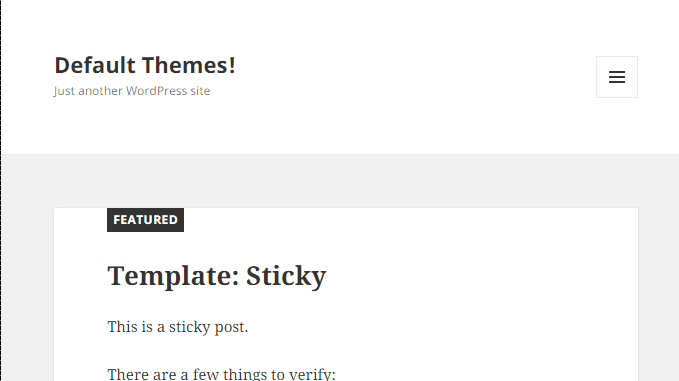The image size is (679, 381).
Task: Click the word Themes! in the site title
Action: click(x=189, y=65)
